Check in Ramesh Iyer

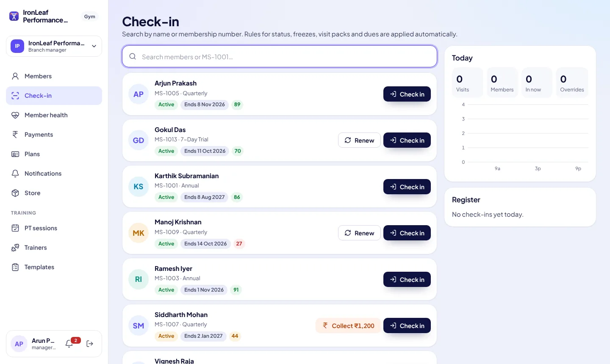click(407, 279)
